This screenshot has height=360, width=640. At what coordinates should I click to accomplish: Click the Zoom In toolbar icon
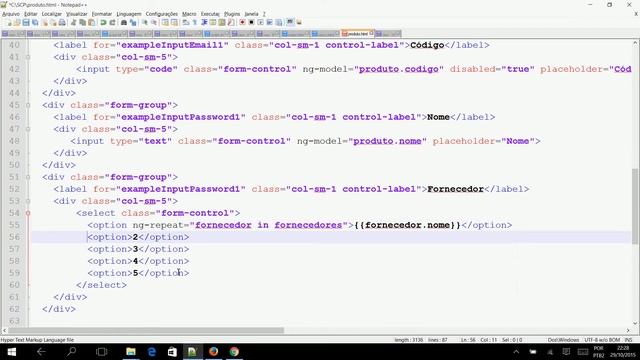pos(144,22)
